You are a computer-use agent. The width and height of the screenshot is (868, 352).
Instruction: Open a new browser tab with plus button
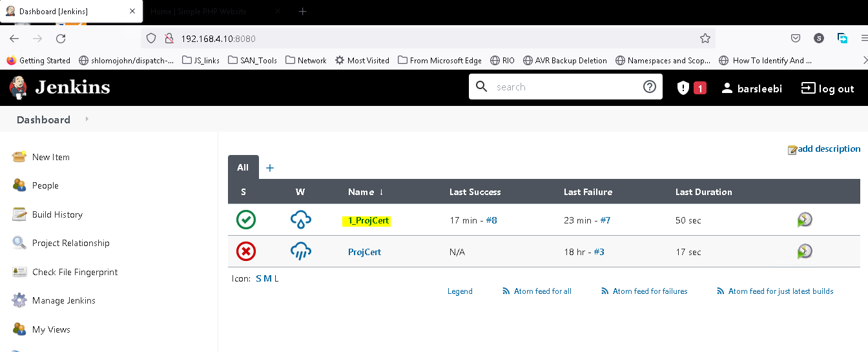pyautogui.click(x=302, y=12)
